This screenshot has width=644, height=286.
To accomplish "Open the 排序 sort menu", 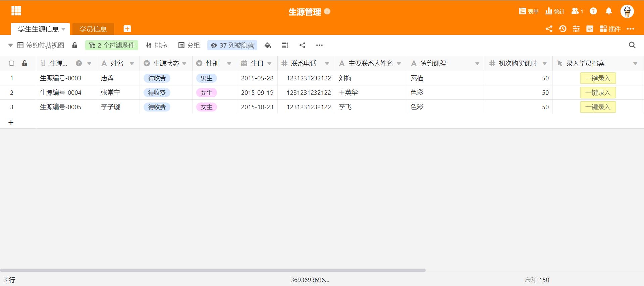I will point(157,45).
